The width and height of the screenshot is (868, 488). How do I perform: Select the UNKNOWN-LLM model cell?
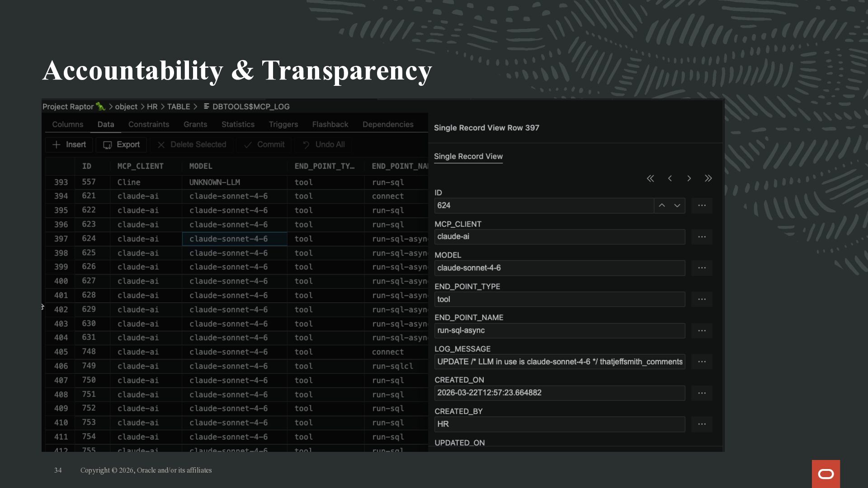click(235, 182)
